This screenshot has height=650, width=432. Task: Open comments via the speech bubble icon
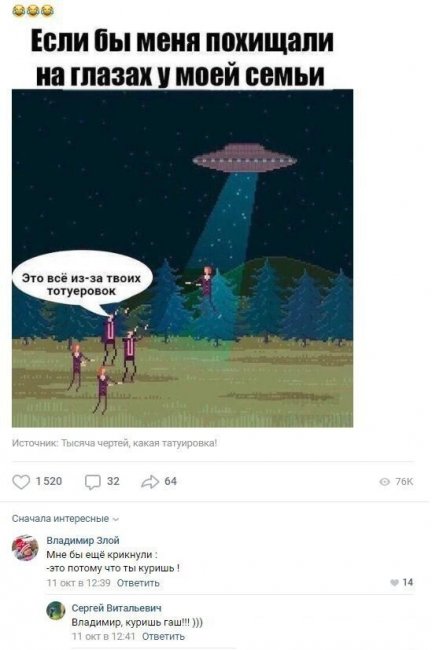92,482
